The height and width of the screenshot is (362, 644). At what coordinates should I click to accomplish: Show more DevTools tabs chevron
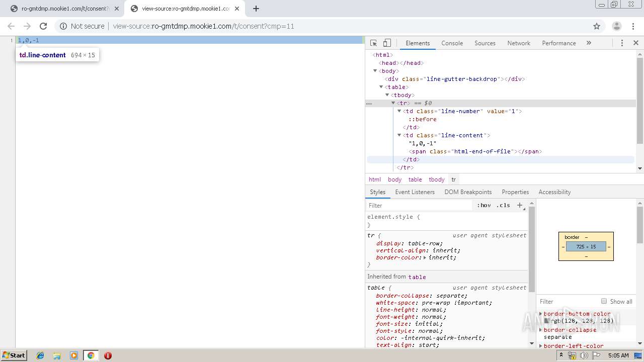point(589,43)
